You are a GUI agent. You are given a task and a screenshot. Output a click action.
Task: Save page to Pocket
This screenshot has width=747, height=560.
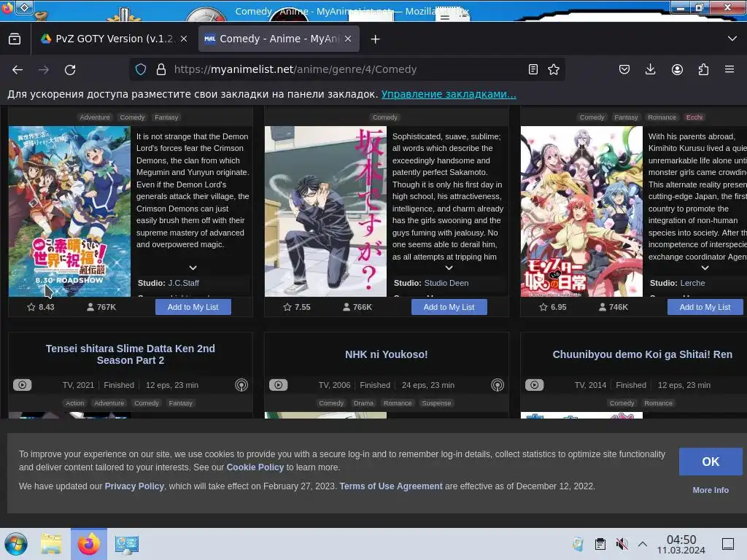624,69
